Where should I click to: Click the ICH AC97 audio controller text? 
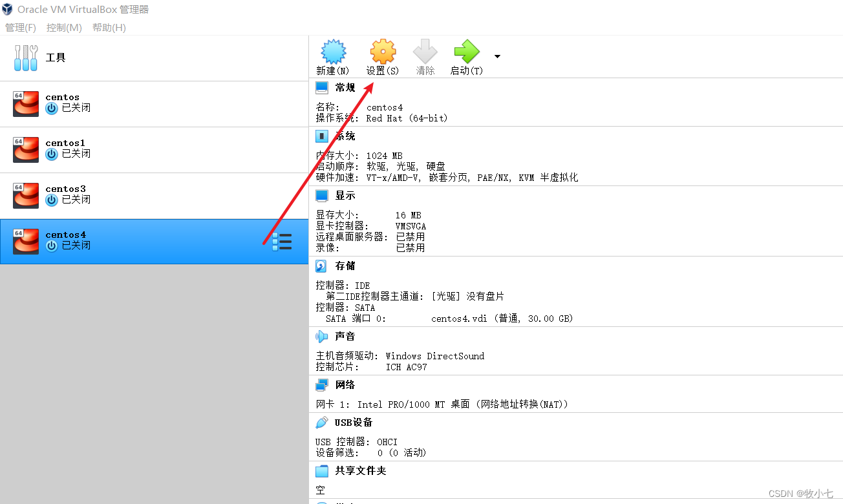pyautogui.click(x=407, y=367)
